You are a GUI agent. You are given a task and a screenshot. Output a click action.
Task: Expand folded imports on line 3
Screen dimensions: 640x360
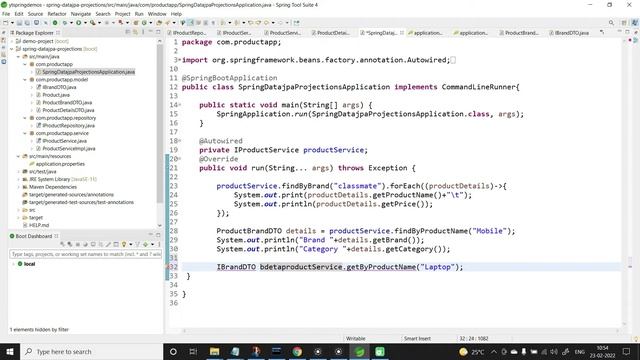[x=180, y=60]
